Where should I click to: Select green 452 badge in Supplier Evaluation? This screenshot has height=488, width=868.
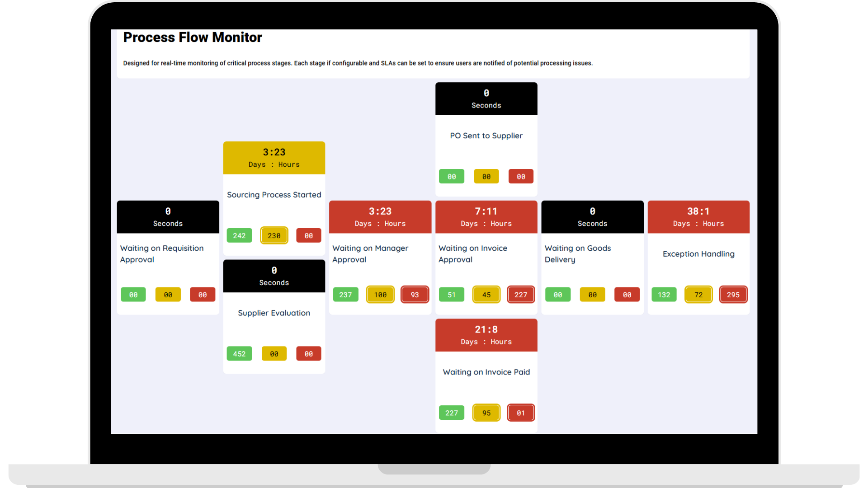point(239,354)
